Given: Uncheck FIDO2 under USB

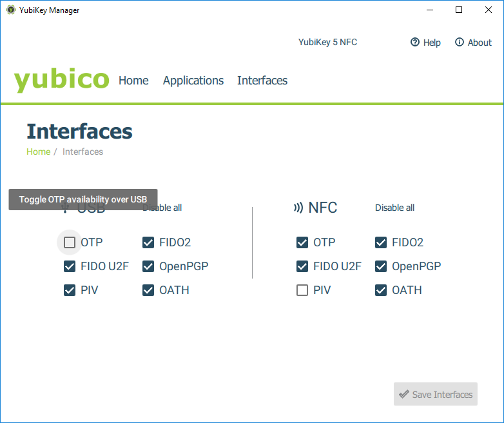Looking at the screenshot, I should (148, 242).
